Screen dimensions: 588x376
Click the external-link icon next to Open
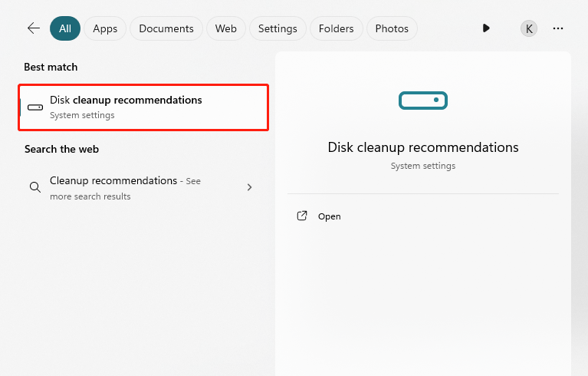click(302, 216)
